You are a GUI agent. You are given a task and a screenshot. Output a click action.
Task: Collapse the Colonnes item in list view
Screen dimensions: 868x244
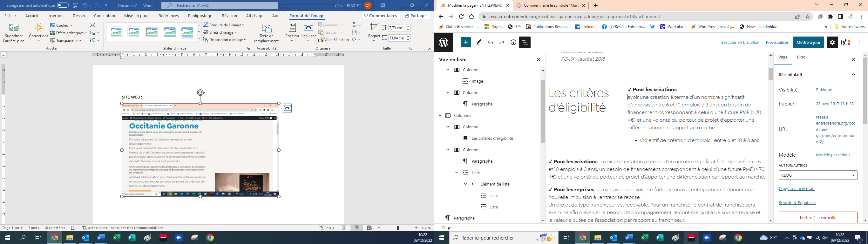(x=440, y=116)
